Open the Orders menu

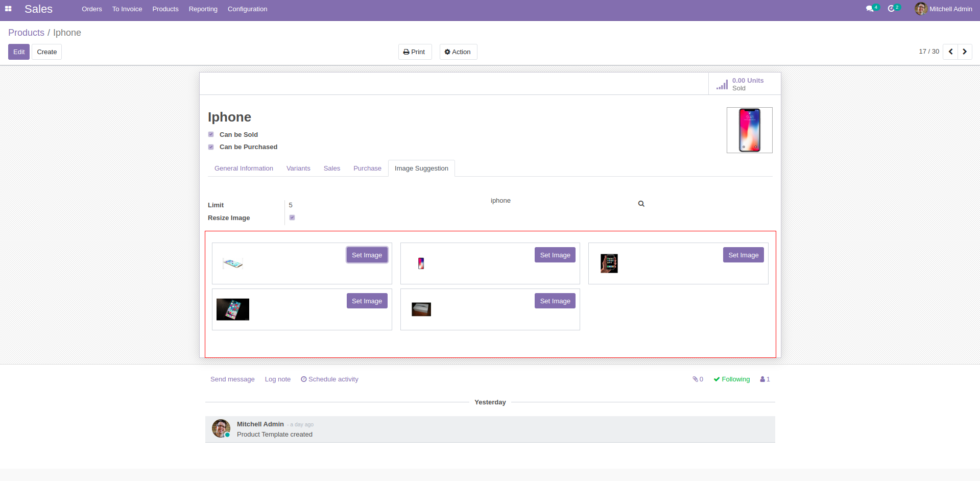click(92, 9)
